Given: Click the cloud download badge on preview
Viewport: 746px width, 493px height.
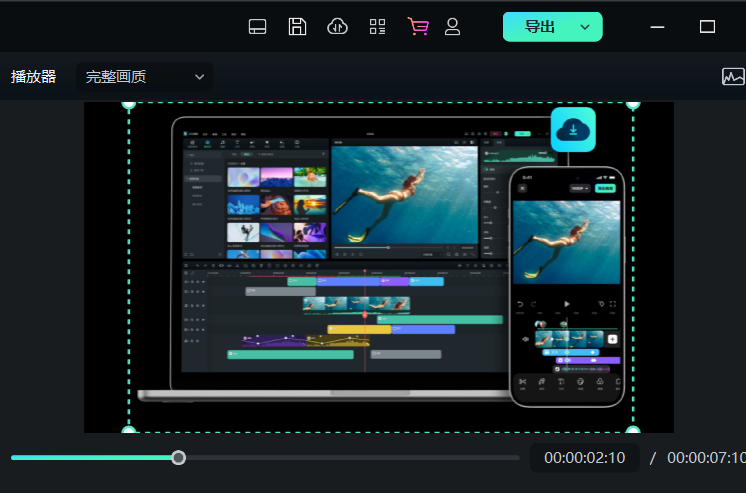Looking at the screenshot, I should 573,129.
